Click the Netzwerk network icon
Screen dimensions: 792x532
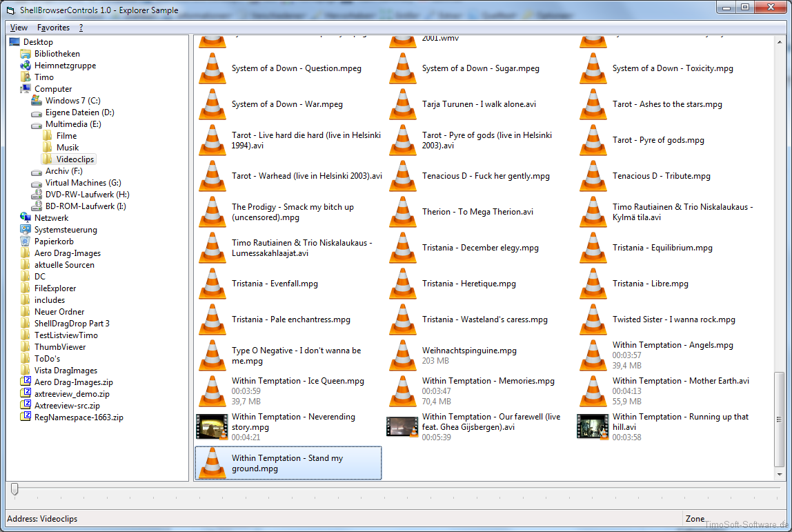click(x=26, y=218)
